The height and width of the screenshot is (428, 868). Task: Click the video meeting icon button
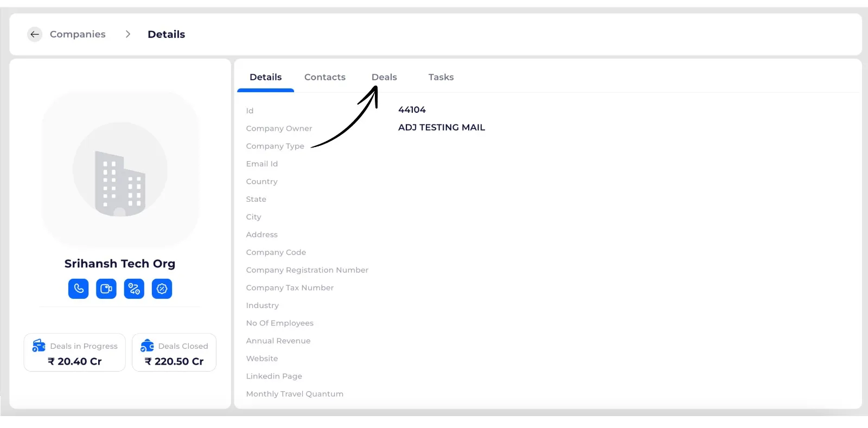coord(106,289)
